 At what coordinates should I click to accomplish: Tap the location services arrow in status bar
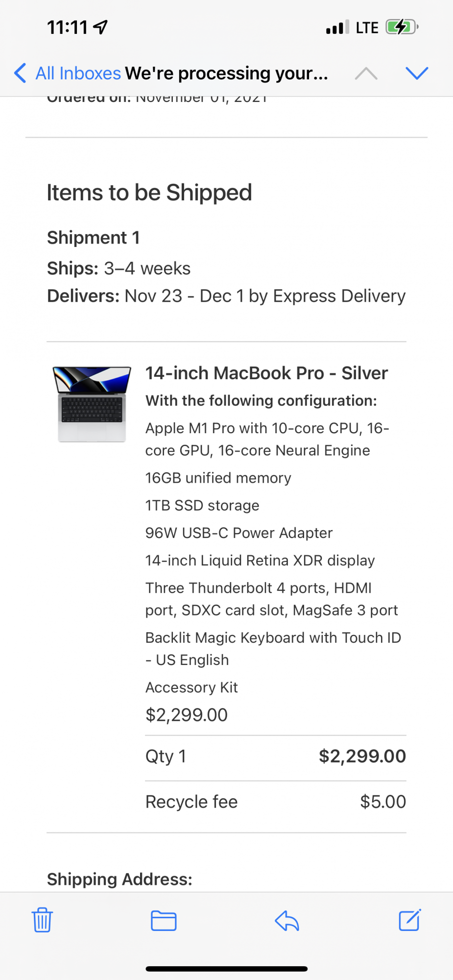pos(100,26)
